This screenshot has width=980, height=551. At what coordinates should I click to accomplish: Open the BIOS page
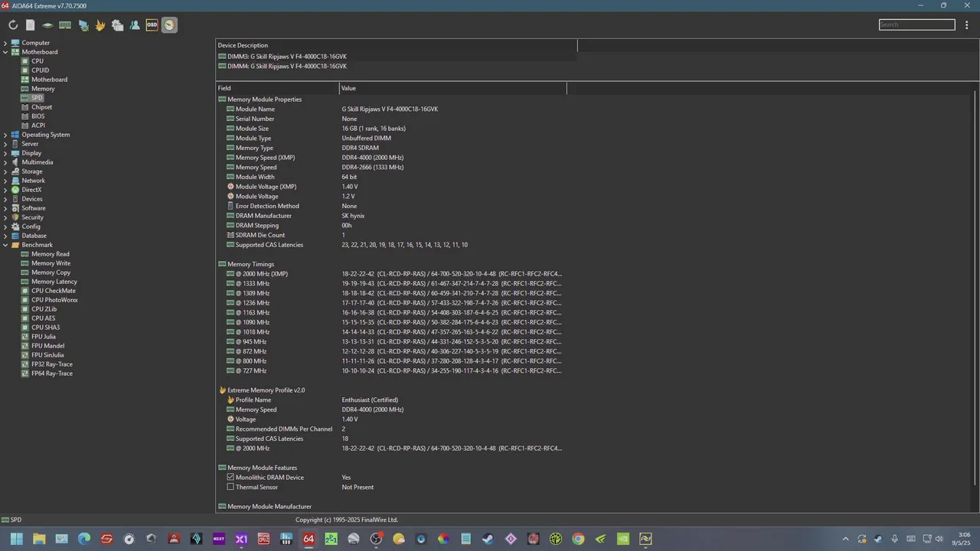click(x=38, y=116)
